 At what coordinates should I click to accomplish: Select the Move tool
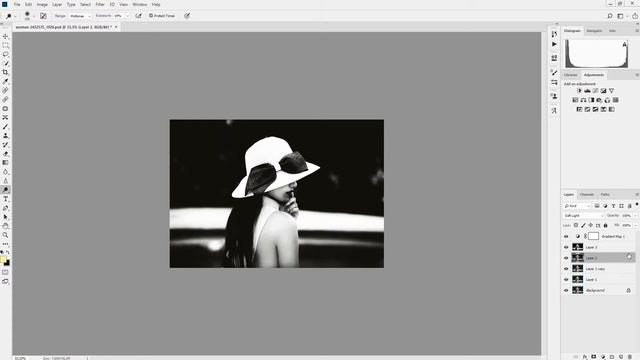(5, 36)
